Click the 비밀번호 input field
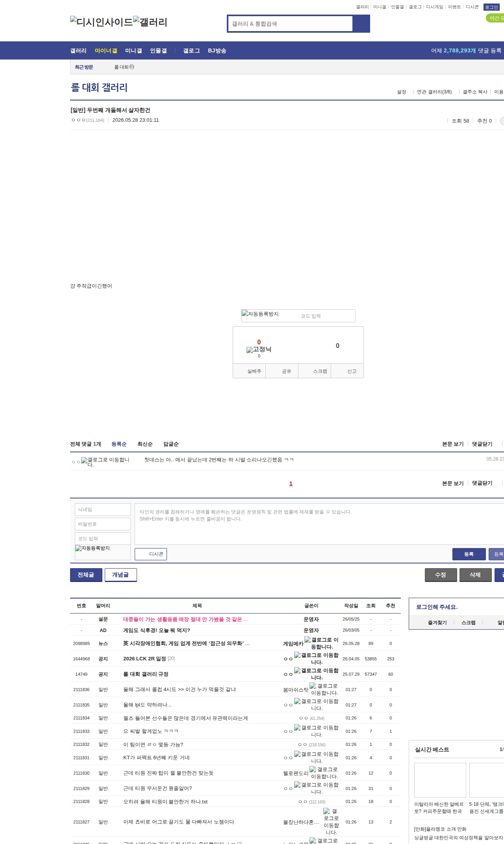 103,524
